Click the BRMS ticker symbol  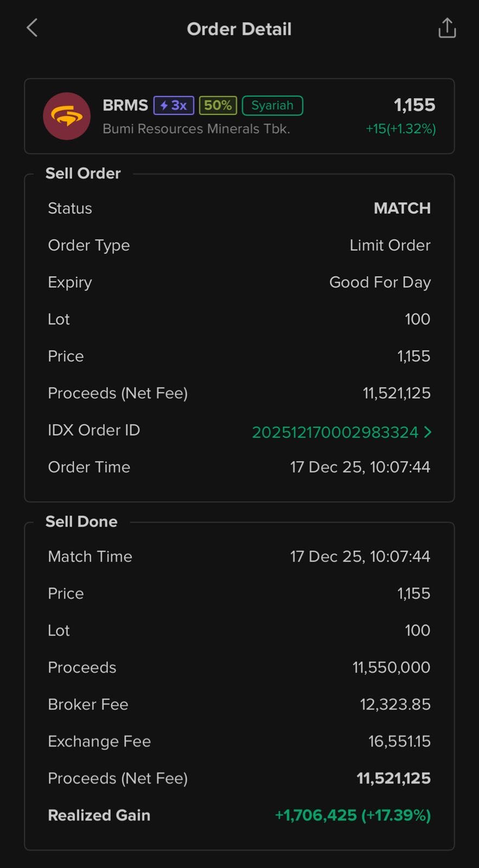pyautogui.click(x=125, y=105)
